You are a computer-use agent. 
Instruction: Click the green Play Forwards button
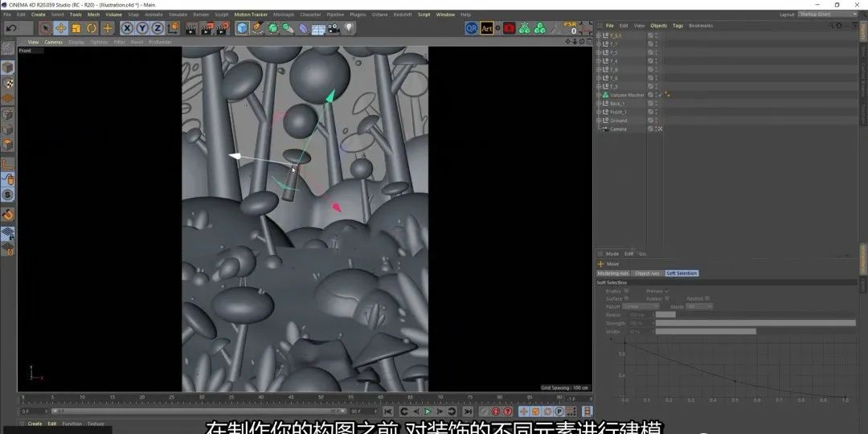(428, 411)
